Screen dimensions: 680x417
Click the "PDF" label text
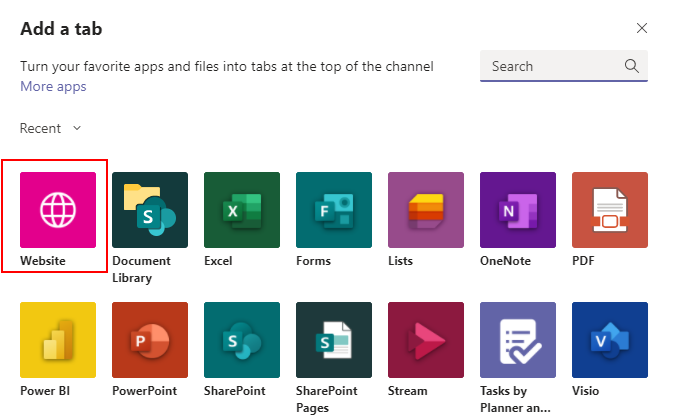click(x=583, y=261)
